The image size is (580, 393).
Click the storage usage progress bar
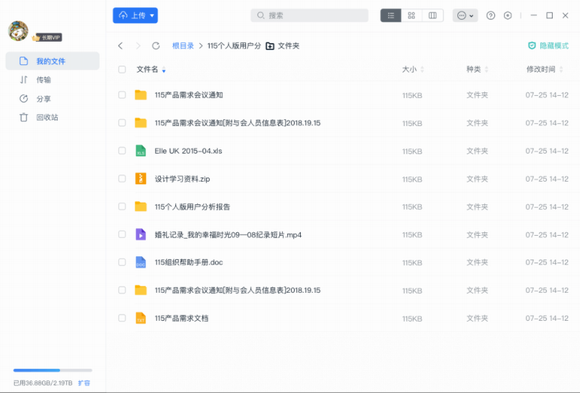[x=53, y=370]
